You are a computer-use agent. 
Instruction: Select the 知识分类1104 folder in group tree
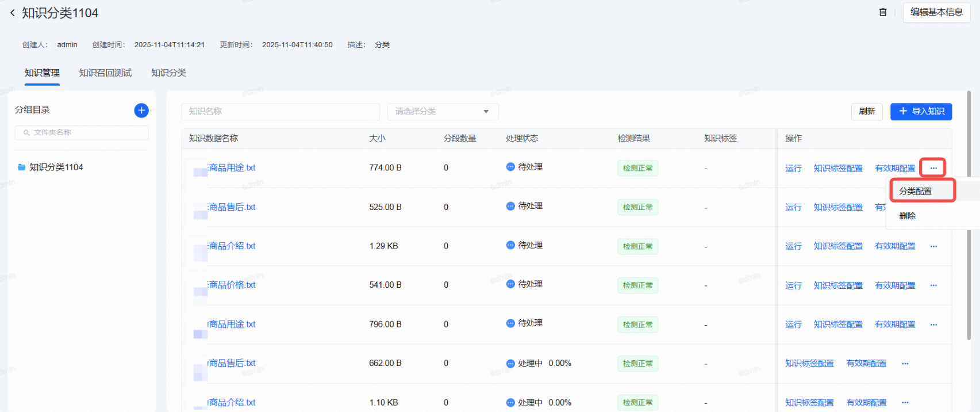pyautogui.click(x=56, y=167)
